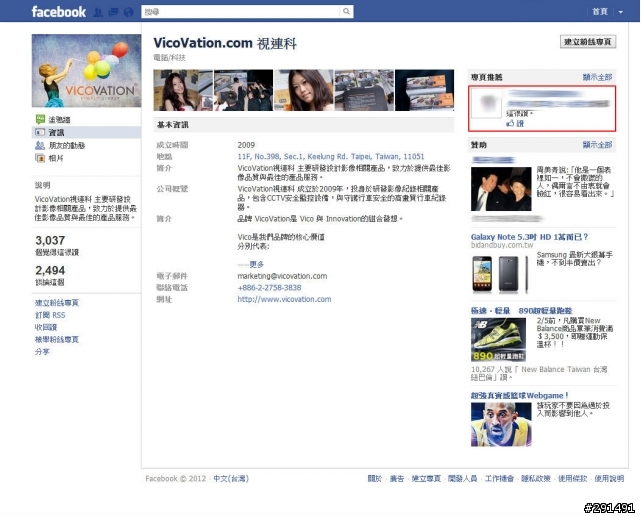
Task: Click marketing@vicovation.com email text
Action: 282,276
